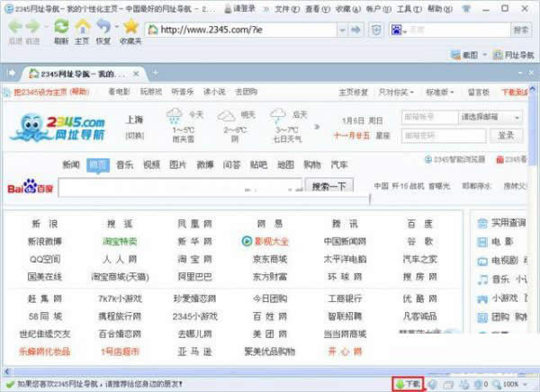
Task: Click the green Refresh icon
Action: click(61, 26)
